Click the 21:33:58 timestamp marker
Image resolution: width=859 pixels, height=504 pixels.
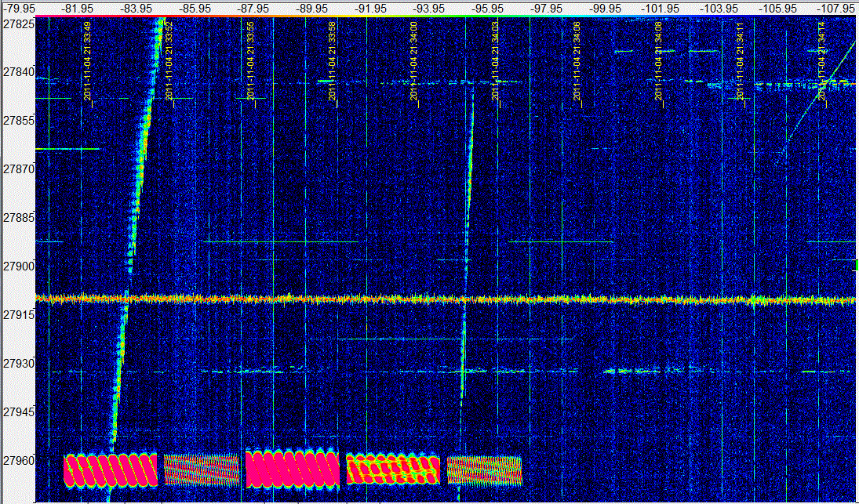tap(333, 61)
